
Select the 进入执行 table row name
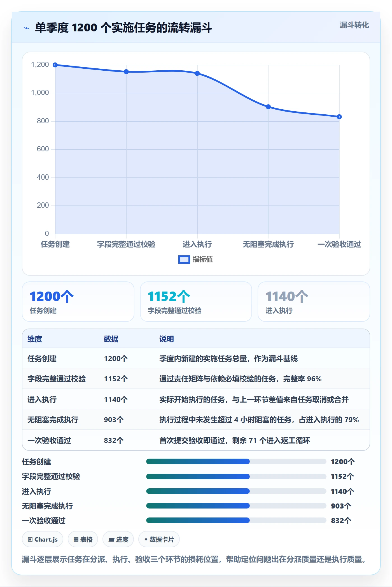click(x=42, y=399)
